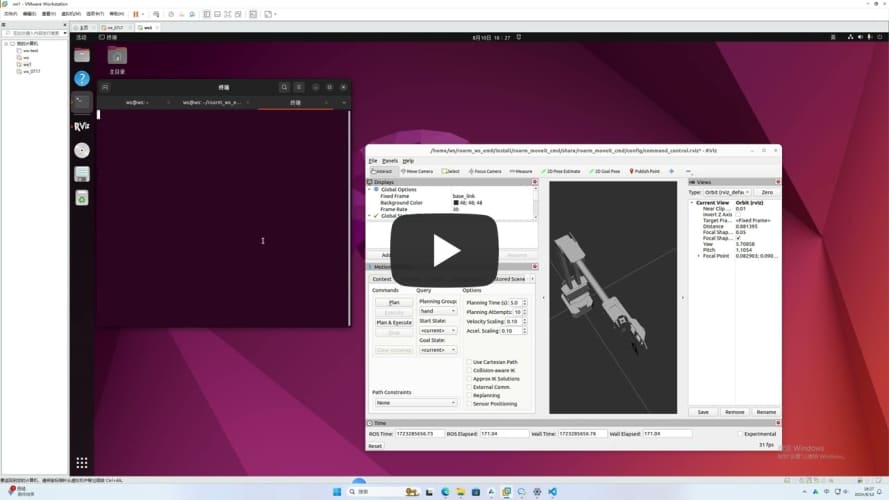Screen dimensions: 889x500
Task: Open the Start State dropdown
Action: 438,330
